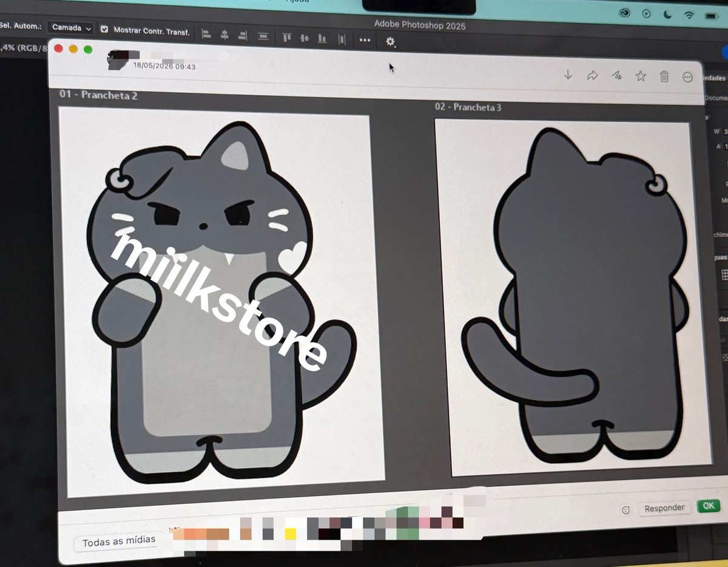Toggle Mostrar Contr. Transf. checkbox

pyautogui.click(x=104, y=29)
